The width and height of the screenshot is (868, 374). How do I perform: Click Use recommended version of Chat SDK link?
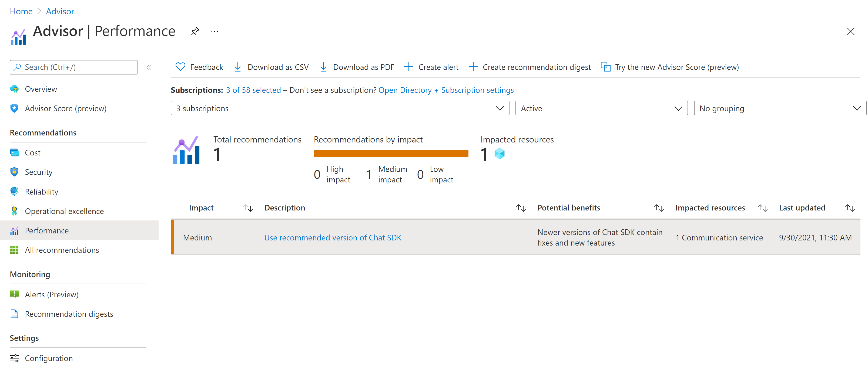tap(333, 237)
